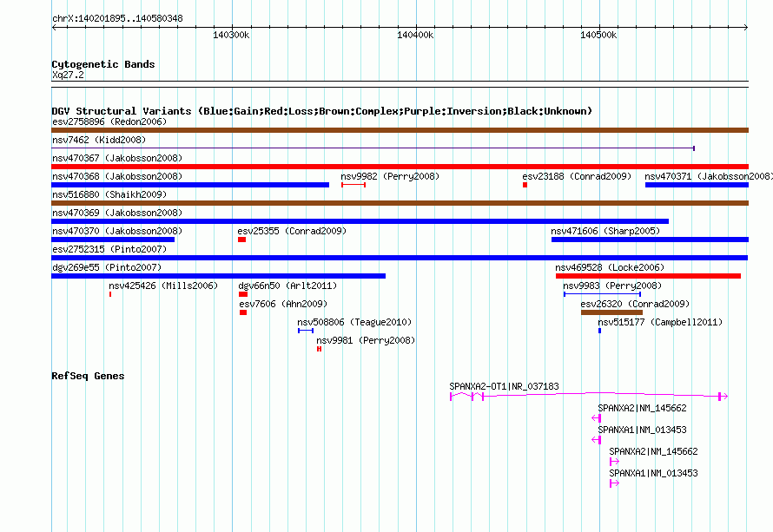Click the blue span glyph under nsv508806
Viewport: 773px width, 532px height.
[306, 331]
